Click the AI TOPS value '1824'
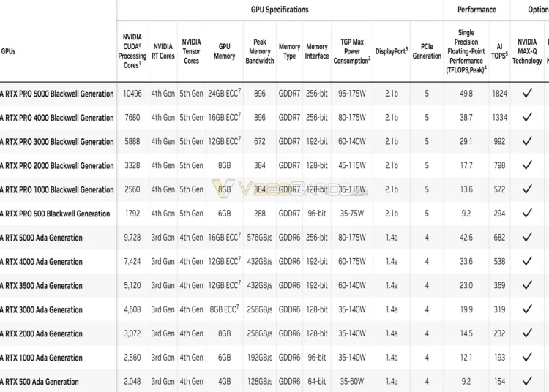549x392 pixels. 499,94
